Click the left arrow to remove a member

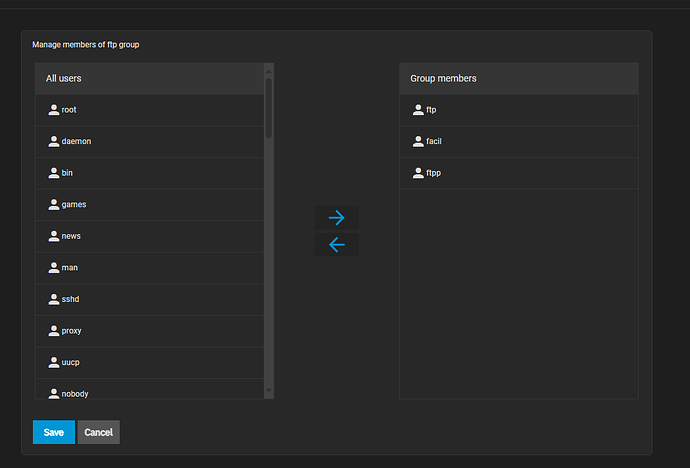(337, 245)
